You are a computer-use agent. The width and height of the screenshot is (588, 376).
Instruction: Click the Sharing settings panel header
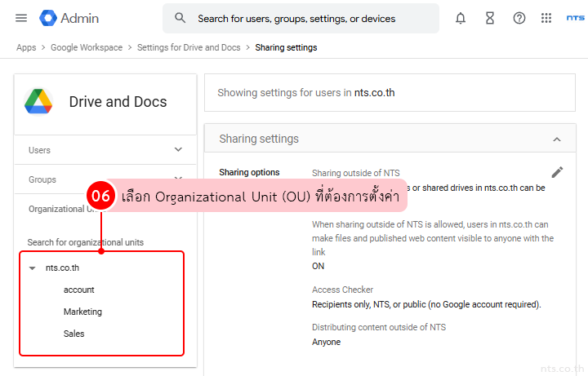click(390, 139)
